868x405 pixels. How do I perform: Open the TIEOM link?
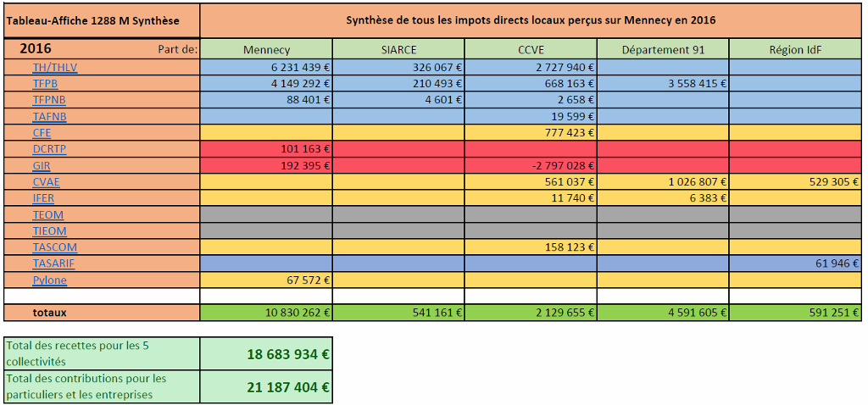click(x=49, y=230)
